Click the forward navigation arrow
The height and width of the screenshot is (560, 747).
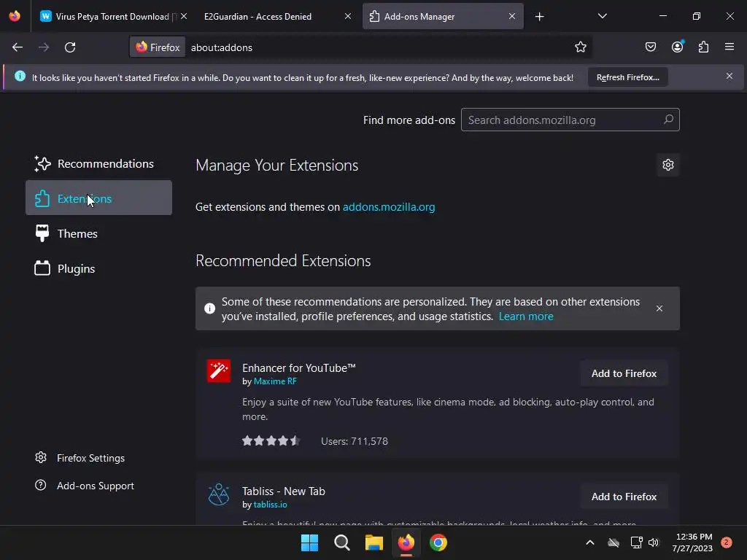tap(44, 47)
